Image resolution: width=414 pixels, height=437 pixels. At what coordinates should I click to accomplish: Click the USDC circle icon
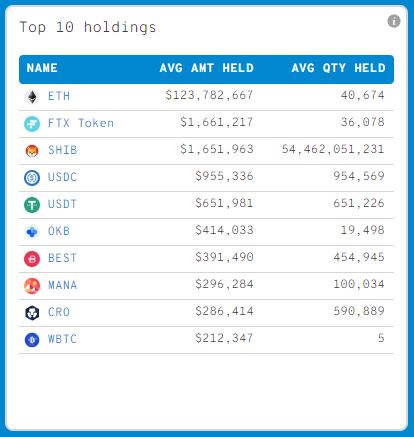[x=32, y=178]
